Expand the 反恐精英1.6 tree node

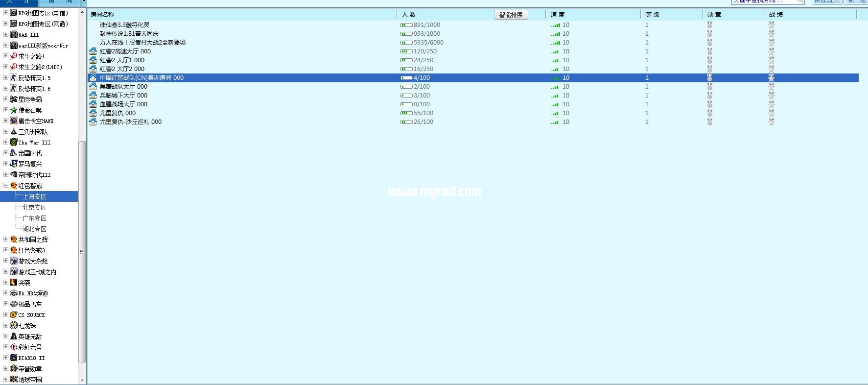coord(6,89)
